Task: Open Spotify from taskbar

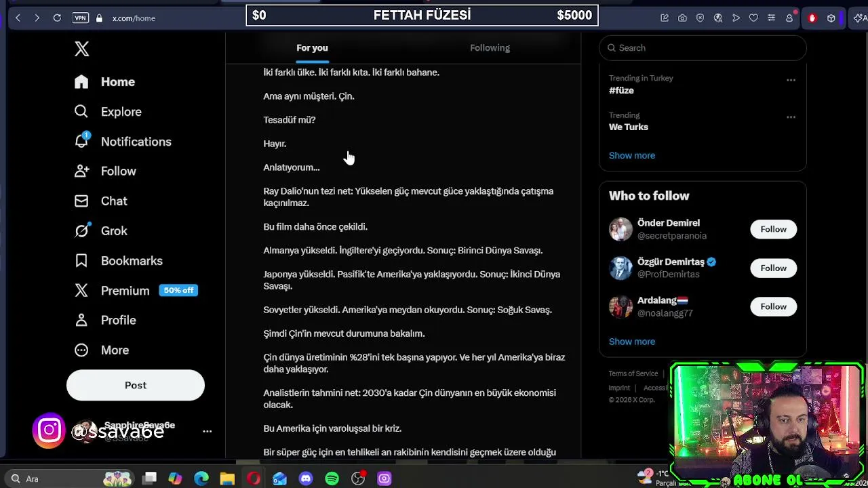Action: point(332,479)
